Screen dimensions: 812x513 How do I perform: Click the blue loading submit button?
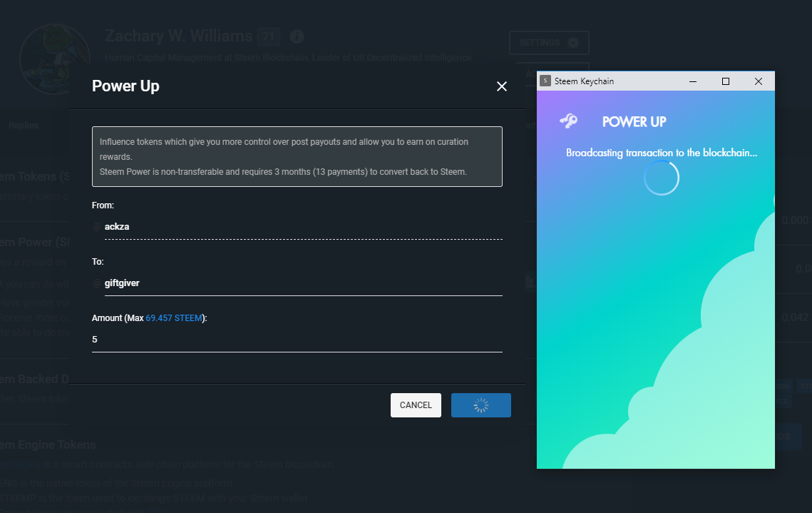pos(481,405)
